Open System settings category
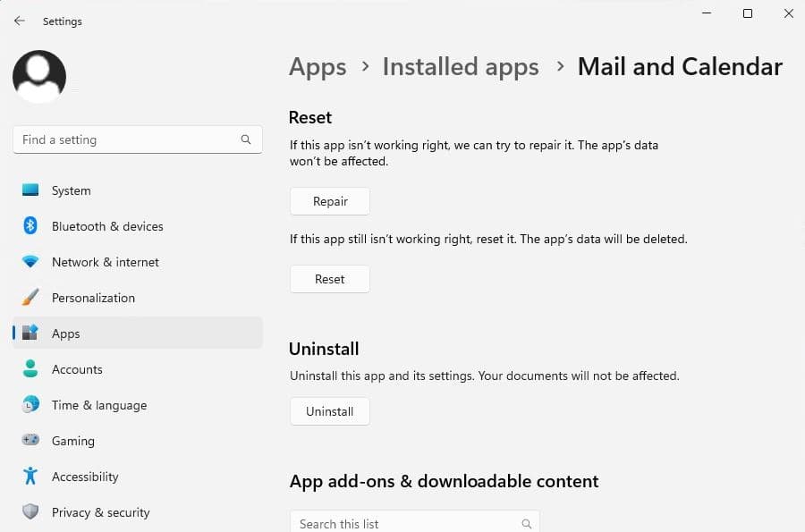 tap(138, 190)
